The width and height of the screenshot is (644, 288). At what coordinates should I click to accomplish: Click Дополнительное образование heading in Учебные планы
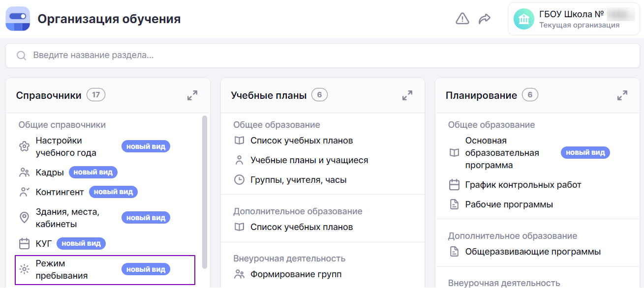[298, 211]
